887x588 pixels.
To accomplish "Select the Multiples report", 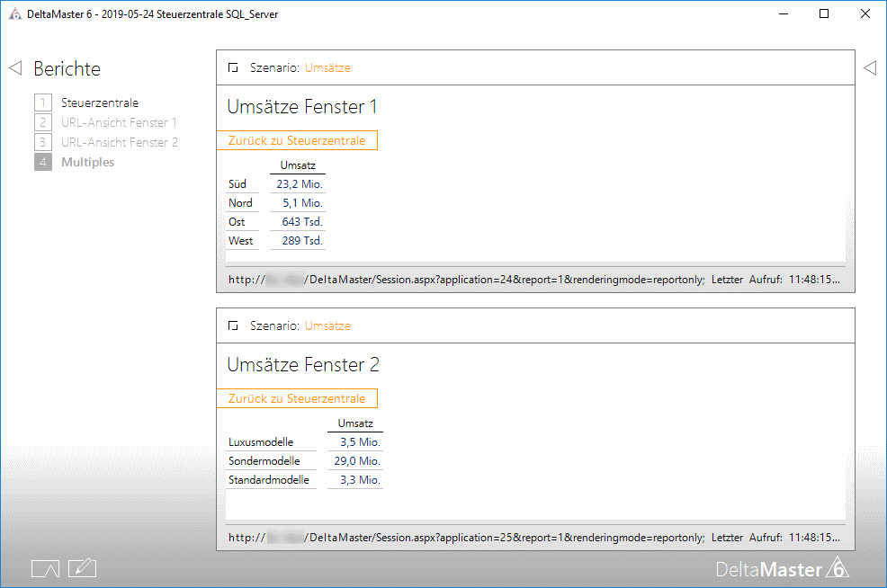I will (x=87, y=162).
